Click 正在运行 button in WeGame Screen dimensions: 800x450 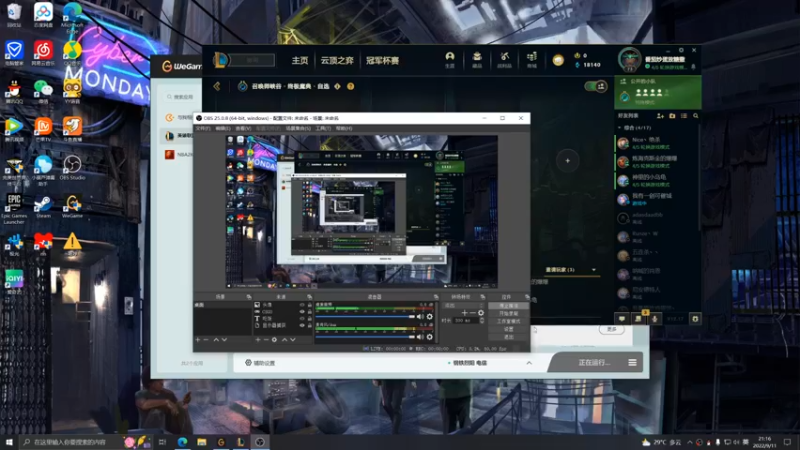pyautogui.click(x=594, y=363)
